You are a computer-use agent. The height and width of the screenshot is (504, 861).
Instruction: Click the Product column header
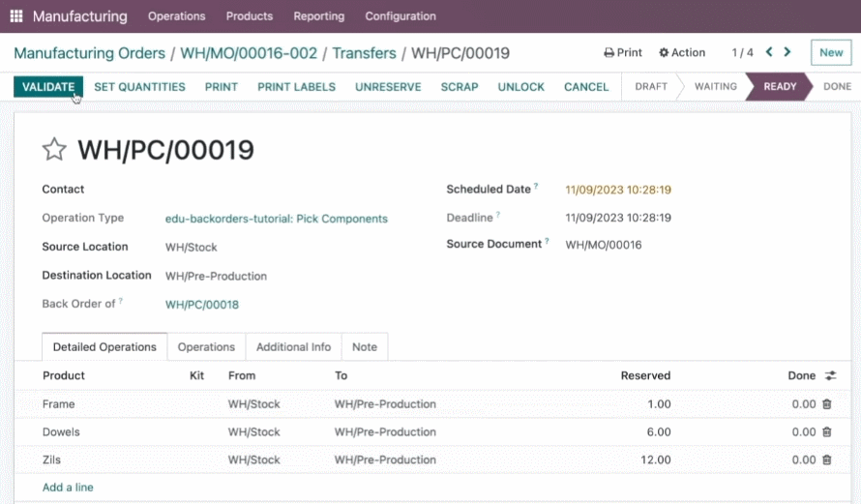point(64,375)
